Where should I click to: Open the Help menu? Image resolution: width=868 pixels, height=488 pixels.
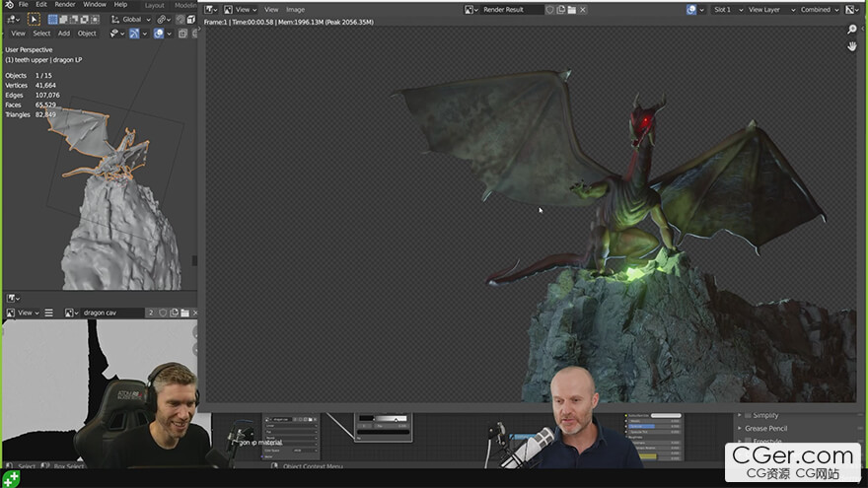tap(120, 4)
